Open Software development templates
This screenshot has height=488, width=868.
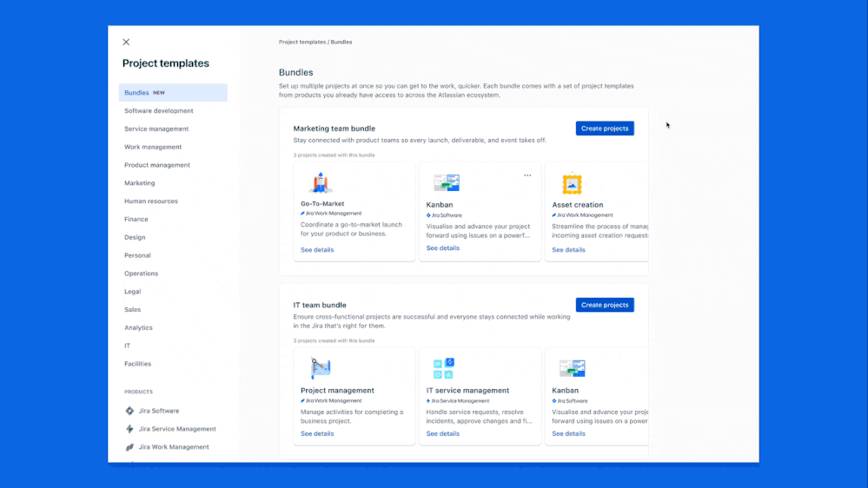click(159, 110)
